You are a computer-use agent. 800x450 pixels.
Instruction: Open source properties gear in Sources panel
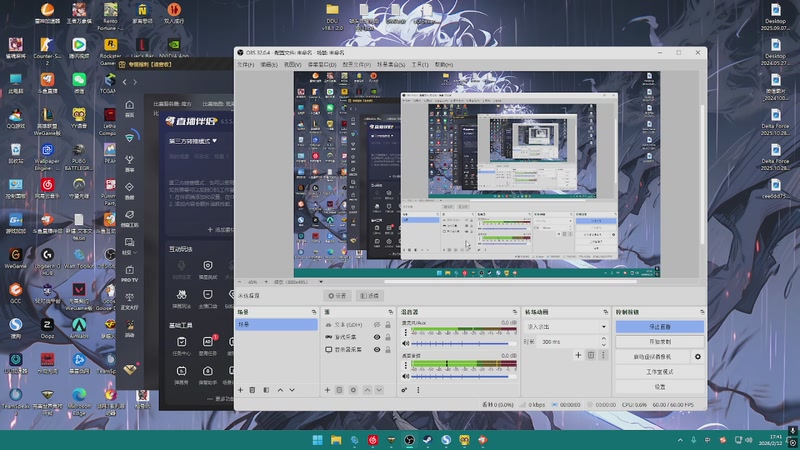tap(353, 390)
